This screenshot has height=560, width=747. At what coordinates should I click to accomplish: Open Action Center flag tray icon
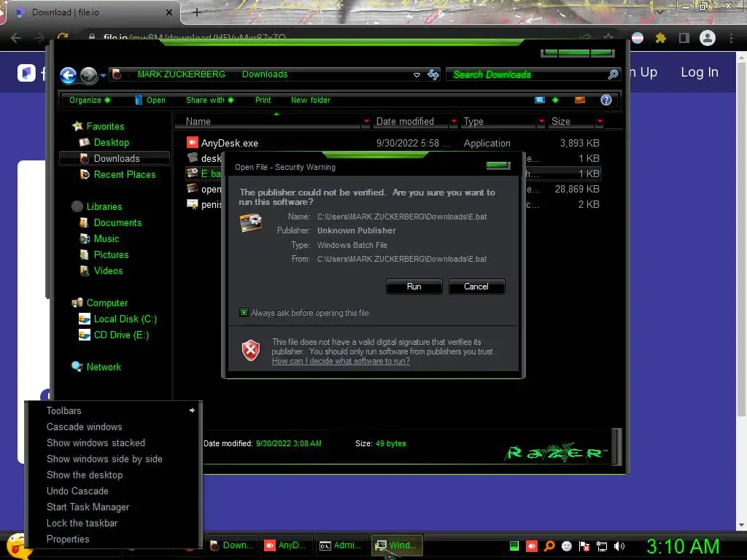pos(584,546)
